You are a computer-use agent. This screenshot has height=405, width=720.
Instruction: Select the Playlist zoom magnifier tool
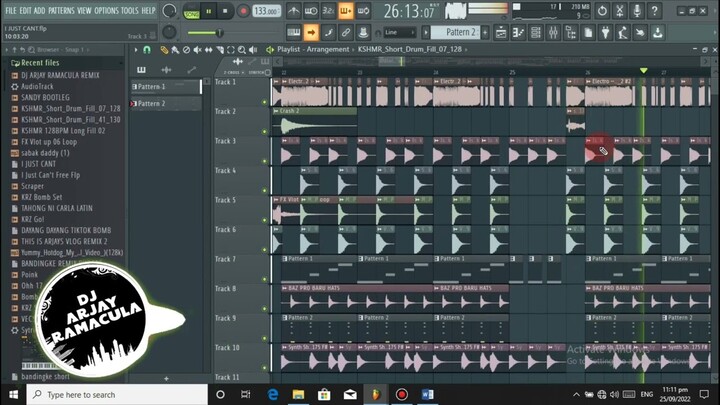[x=242, y=50]
